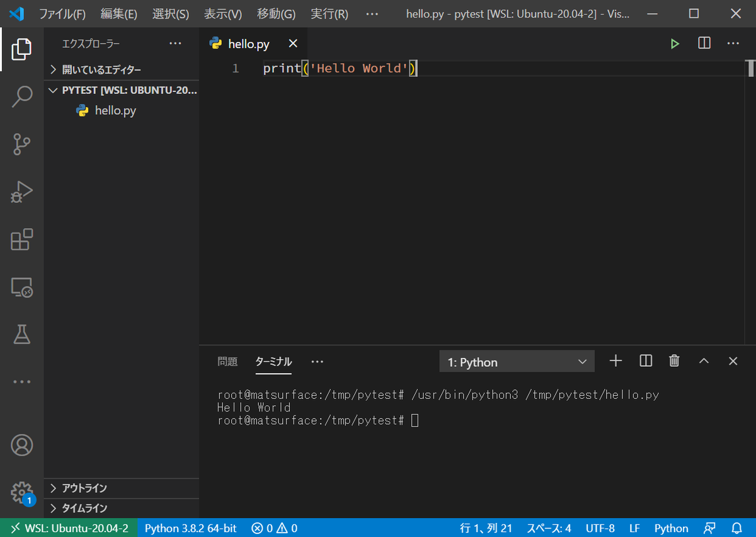Viewport: 756px width, 537px height.
Task: Open the 移動(G) menu
Action: point(276,14)
